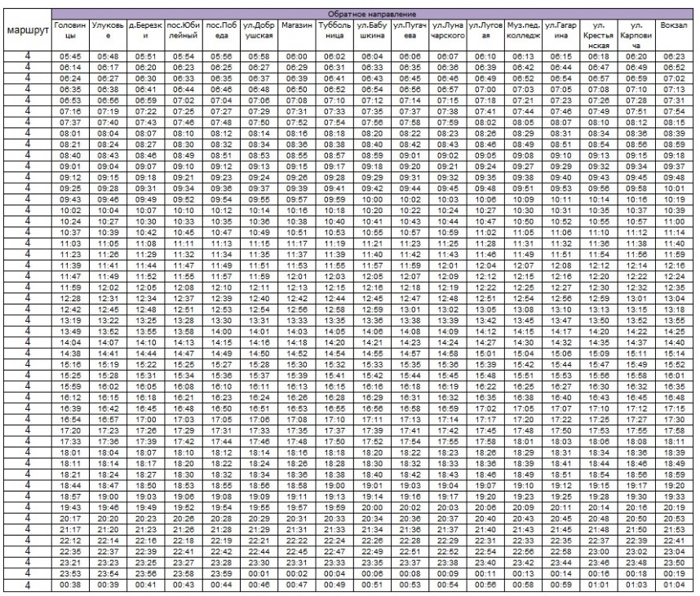The height and width of the screenshot is (596, 700).
Task: Click 23:00 in the ул.Крестьянская column
Action: (x=599, y=551)
